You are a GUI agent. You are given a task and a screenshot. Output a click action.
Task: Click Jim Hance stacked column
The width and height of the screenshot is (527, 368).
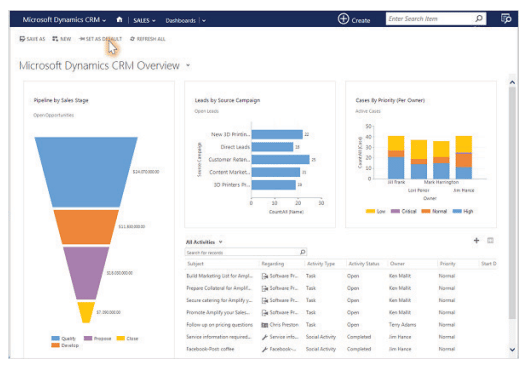[463, 157]
